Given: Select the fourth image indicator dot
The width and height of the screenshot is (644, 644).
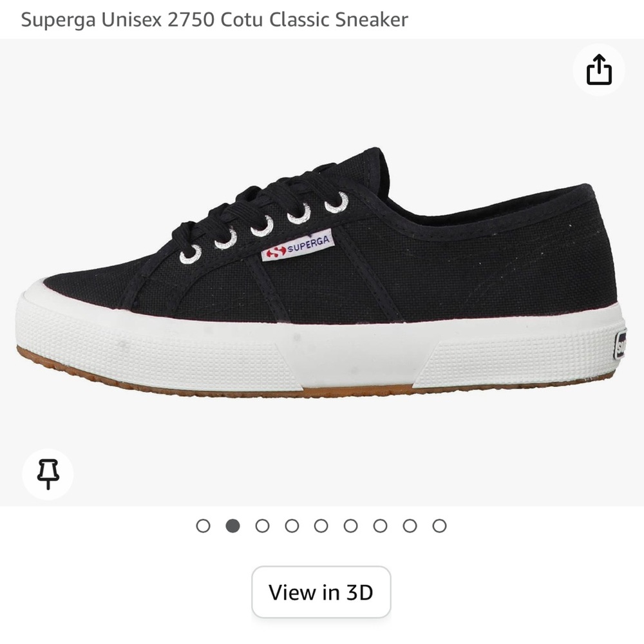Looking at the screenshot, I should pos(291,526).
